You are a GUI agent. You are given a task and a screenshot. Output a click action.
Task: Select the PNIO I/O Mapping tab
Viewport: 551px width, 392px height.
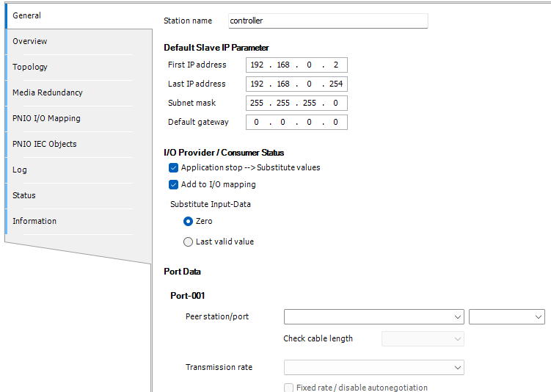point(46,118)
